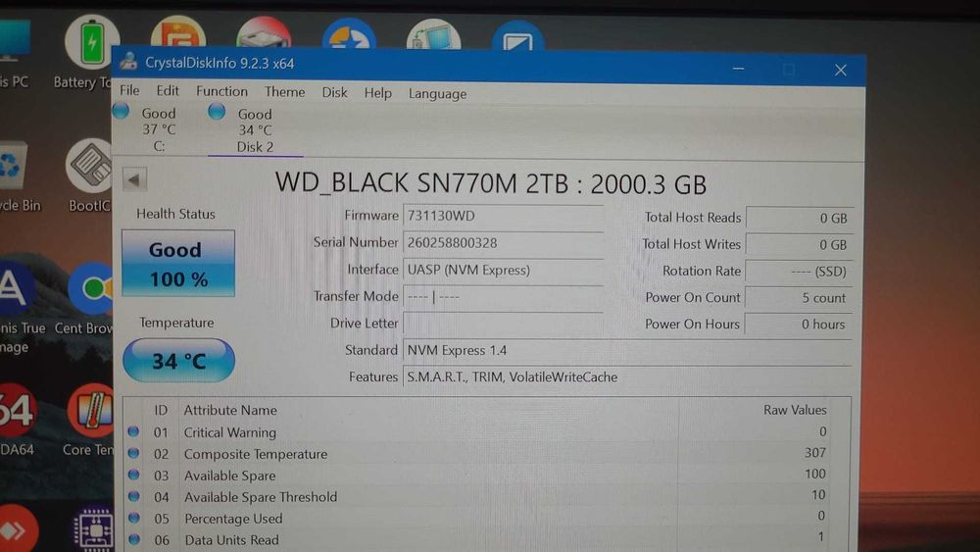Click the Good 100 % health status button

(x=178, y=263)
